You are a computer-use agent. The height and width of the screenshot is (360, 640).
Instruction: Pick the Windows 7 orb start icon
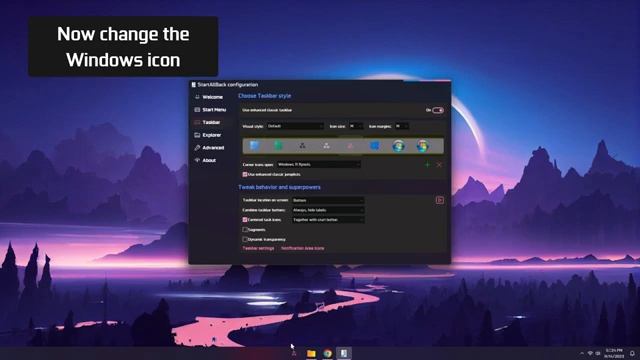tap(398, 146)
